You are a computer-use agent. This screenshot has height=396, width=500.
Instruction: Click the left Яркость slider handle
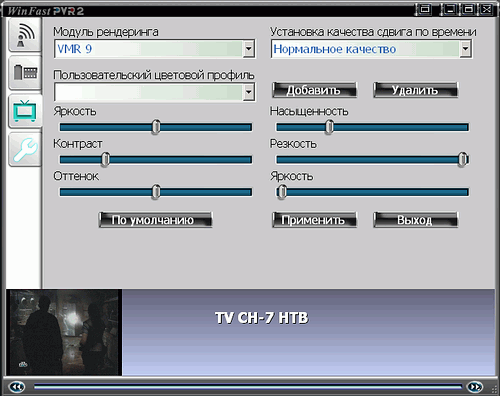(156, 127)
